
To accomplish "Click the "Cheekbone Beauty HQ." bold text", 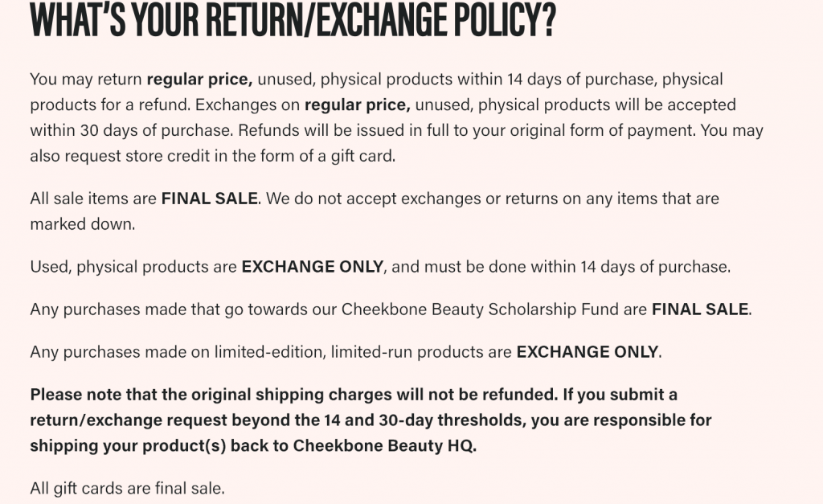I will 385,446.
